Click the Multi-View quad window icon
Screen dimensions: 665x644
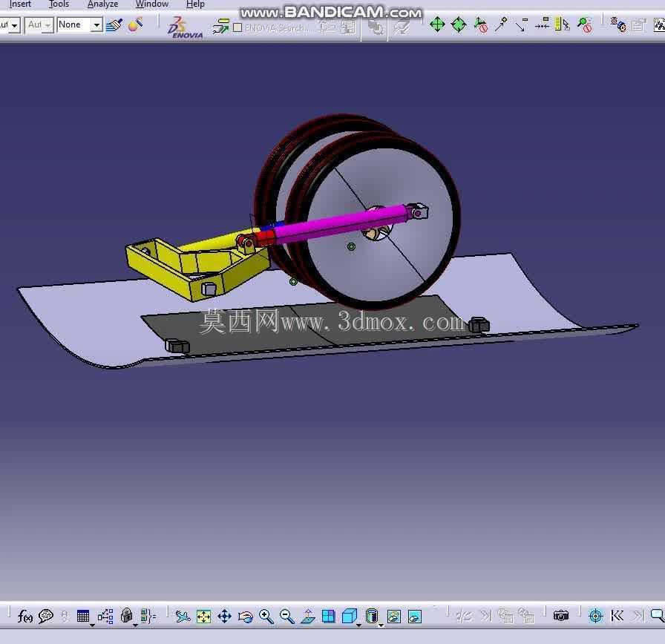(329, 616)
